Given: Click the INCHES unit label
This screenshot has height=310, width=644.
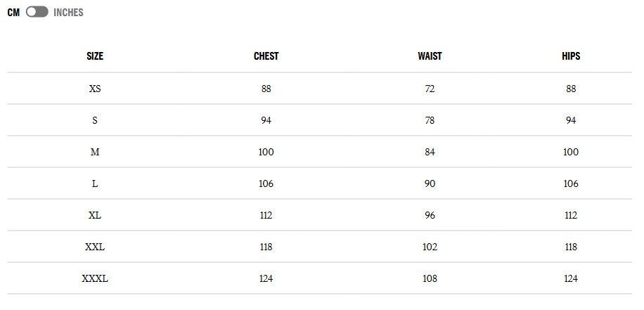Looking at the screenshot, I should [x=68, y=13].
